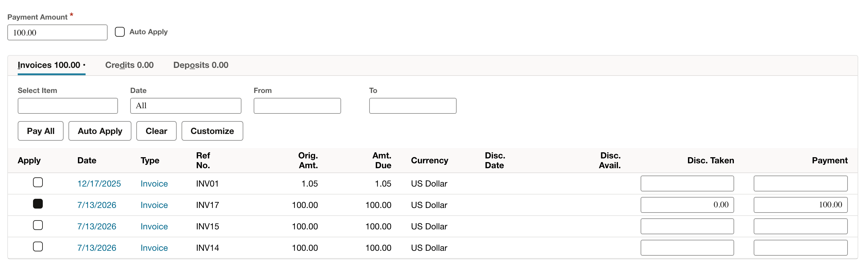This screenshot has height=263, width=868.
Task: Open the 7/13/2026 date link for INV15
Action: pos(97,227)
